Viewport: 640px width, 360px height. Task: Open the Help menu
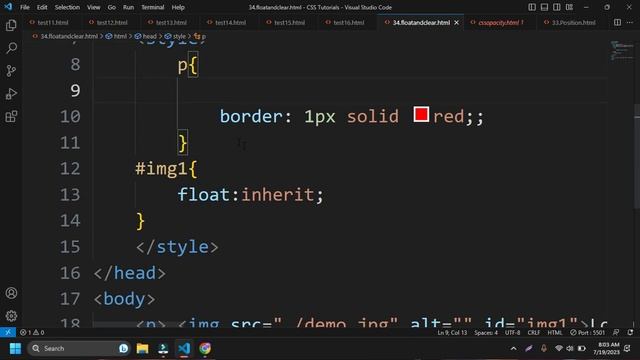pos(178,7)
